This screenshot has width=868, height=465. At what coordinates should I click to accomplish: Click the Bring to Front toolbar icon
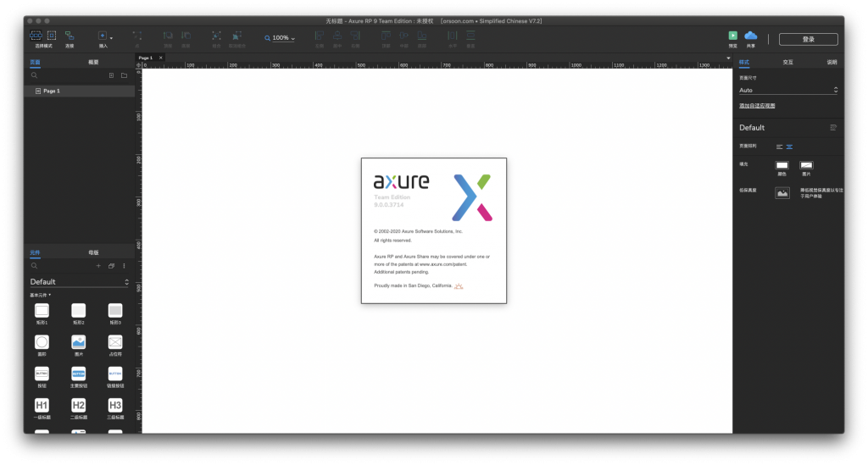pos(168,36)
